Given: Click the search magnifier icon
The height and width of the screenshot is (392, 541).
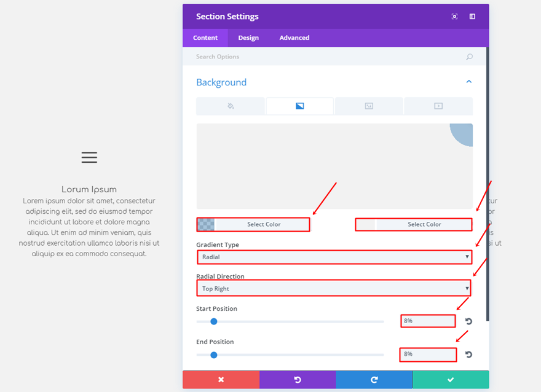Looking at the screenshot, I should pos(469,57).
